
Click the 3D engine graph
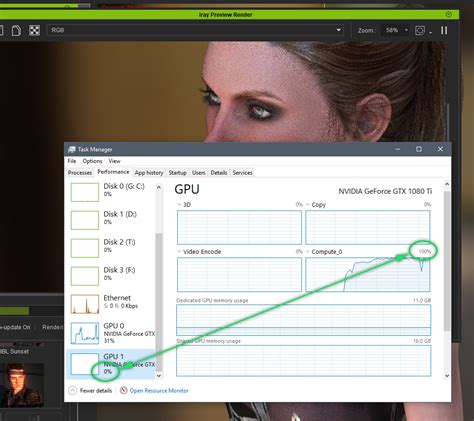pyautogui.click(x=239, y=227)
